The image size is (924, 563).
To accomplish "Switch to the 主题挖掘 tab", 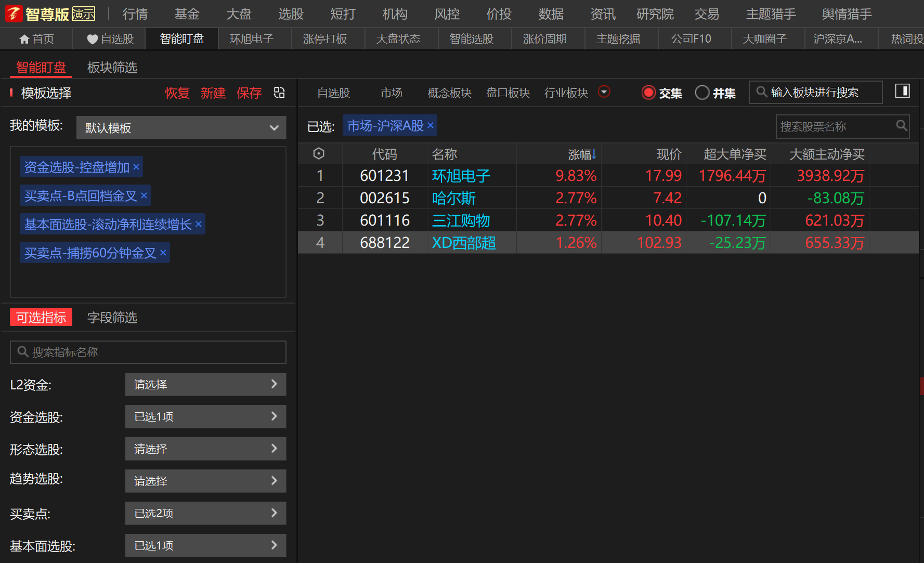I will 618,39.
